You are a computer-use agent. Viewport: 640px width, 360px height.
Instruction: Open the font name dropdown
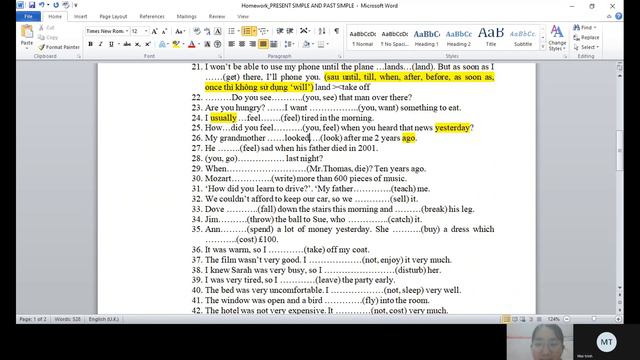click(x=127, y=31)
